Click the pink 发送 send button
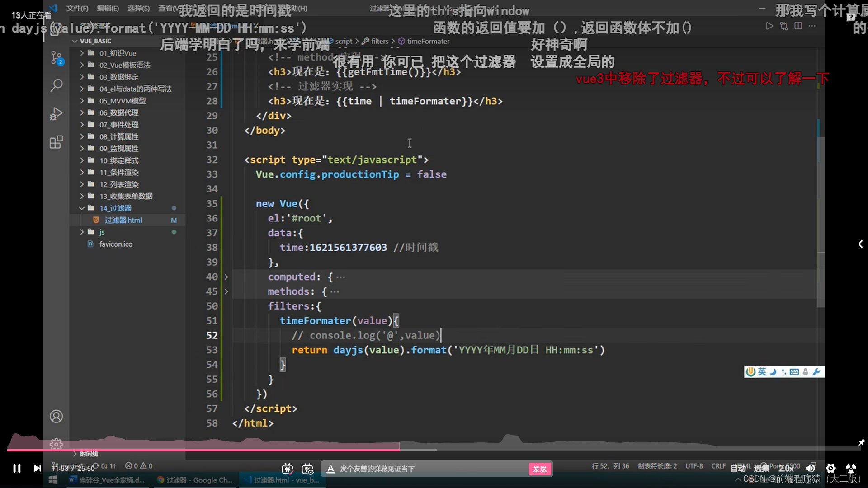 [540, 469]
